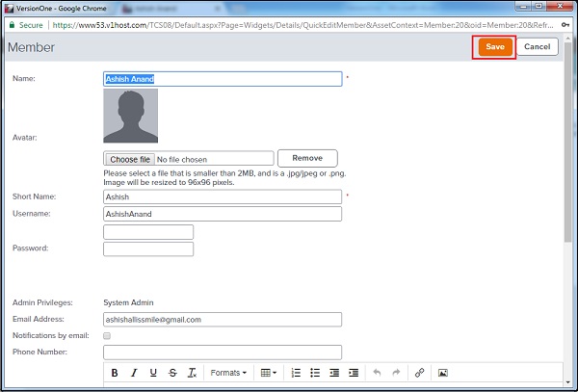Click Choose file for the avatar
The image size is (578, 392).
tap(129, 159)
